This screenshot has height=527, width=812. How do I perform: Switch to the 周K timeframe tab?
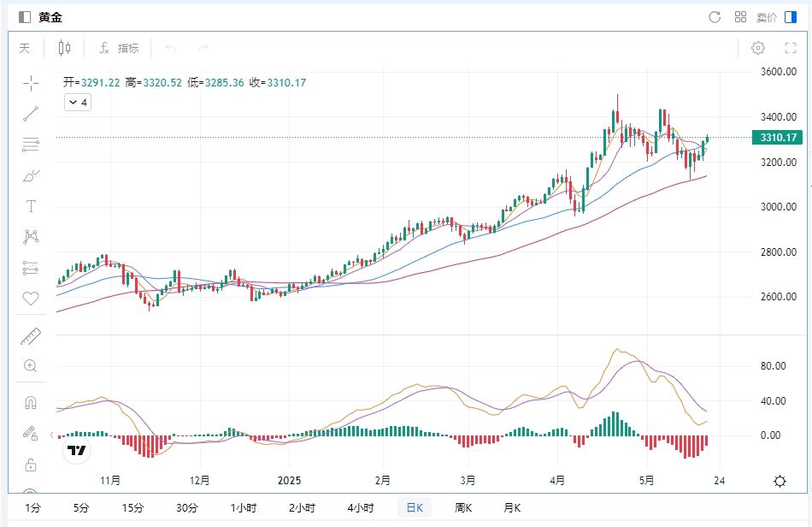coord(462,508)
